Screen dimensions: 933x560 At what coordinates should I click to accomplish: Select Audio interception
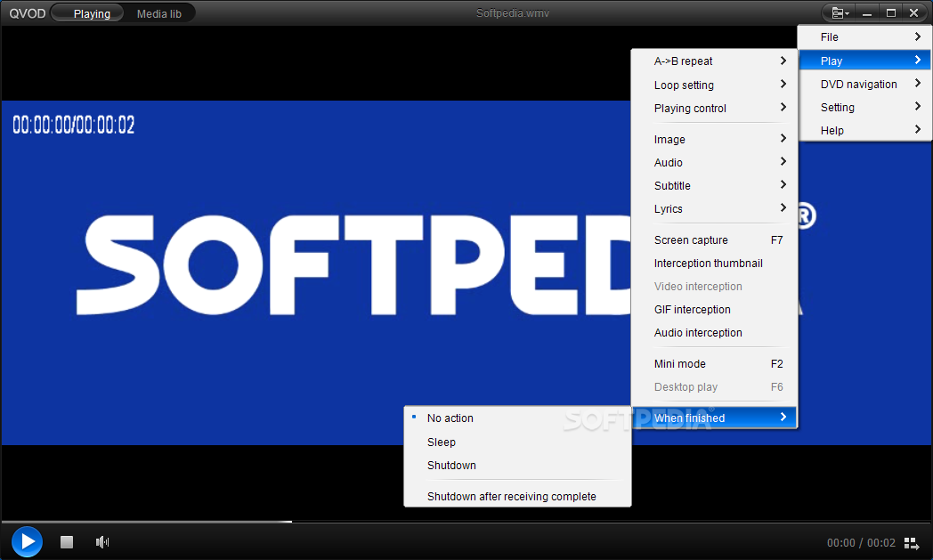point(714,333)
